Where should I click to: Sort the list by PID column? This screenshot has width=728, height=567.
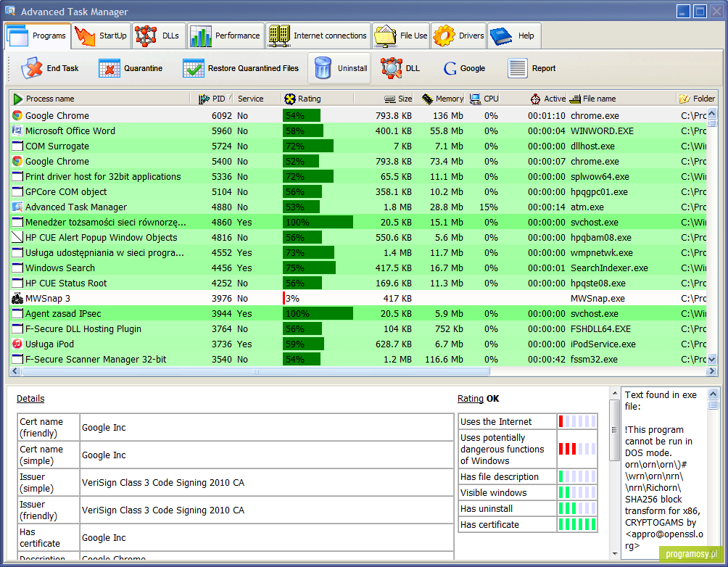click(212, 99)
